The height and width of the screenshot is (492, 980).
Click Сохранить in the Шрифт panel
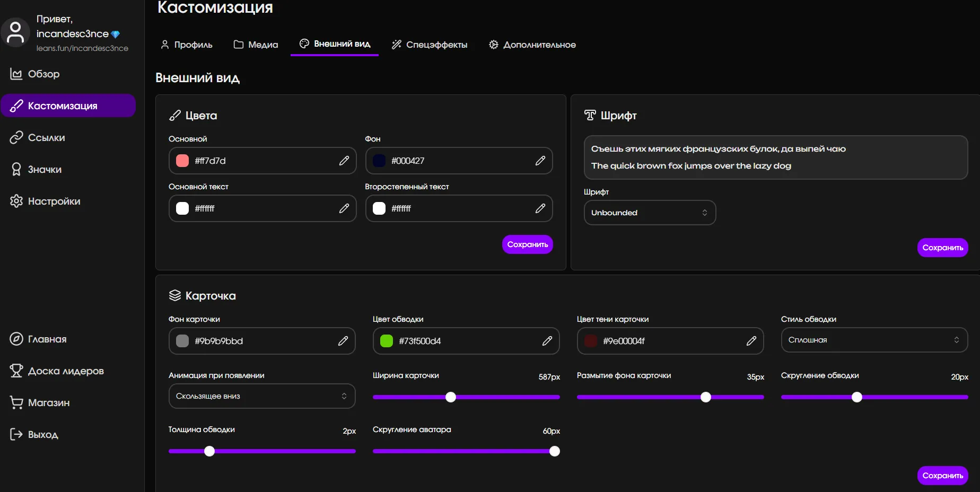942,248
